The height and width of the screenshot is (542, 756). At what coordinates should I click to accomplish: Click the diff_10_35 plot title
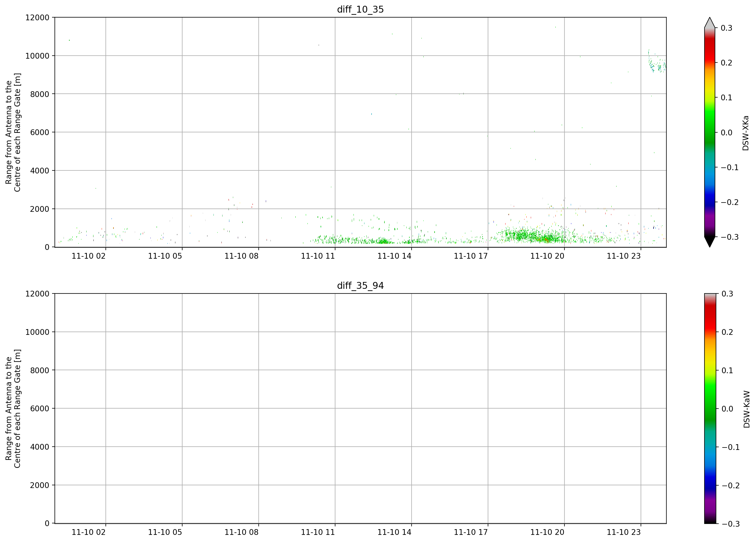(x=360, y=9)
